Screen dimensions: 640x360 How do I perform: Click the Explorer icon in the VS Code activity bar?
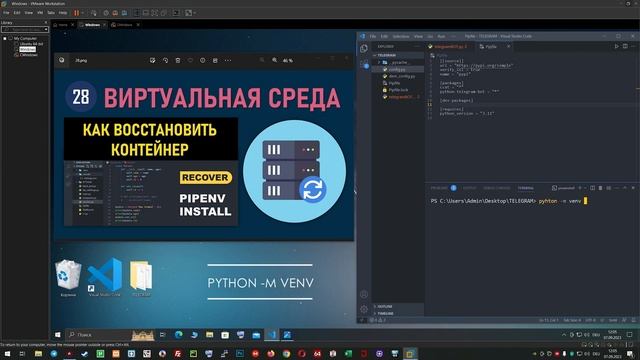pos(364,49)
